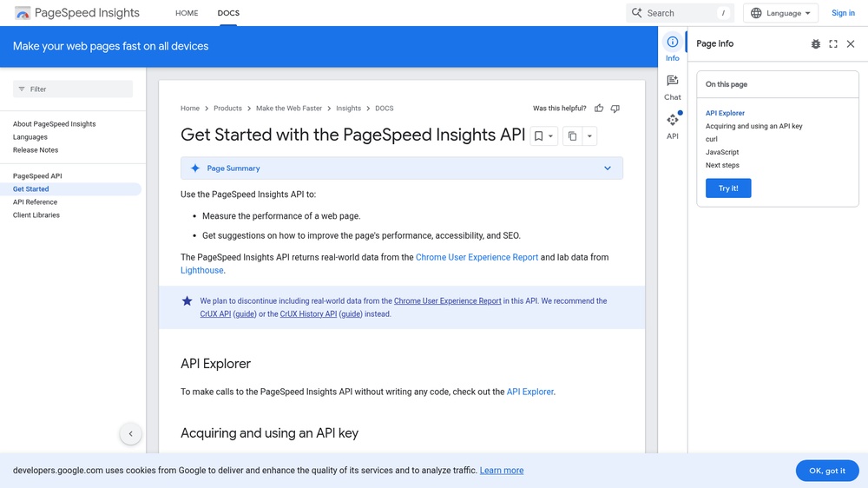The image size is (868, 488).
Task: Click the PageSpeed Insights logo icon
Action: pos(23,13)
